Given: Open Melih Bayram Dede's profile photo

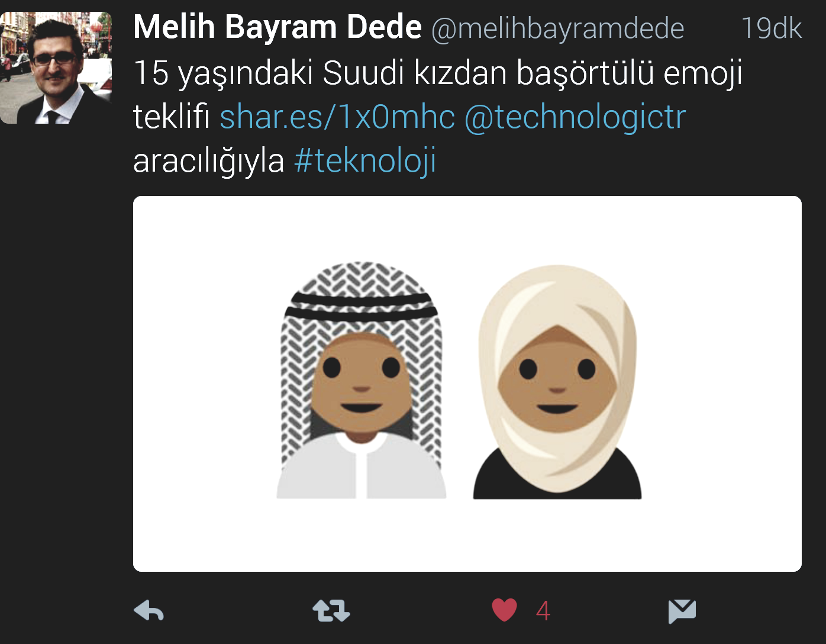Looking at the screenshot, I should click(x=56, y=67).
